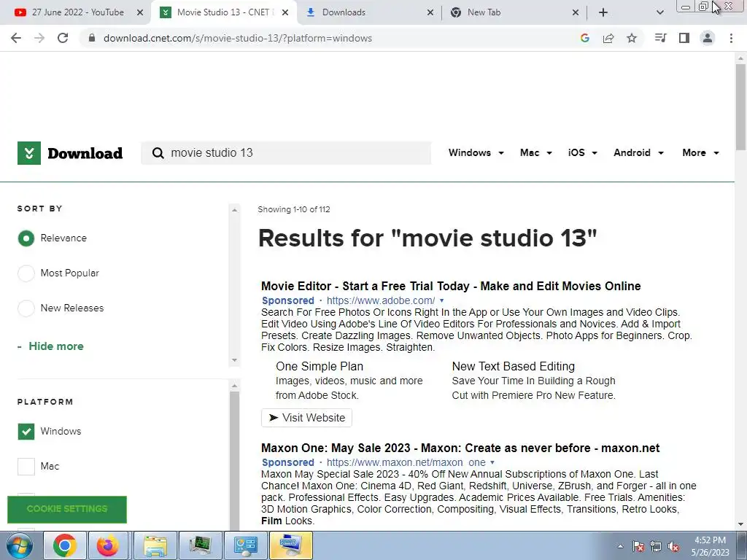The height and width of the screenshot is (560, 747).
Task: Check the Mac platform checkbox
Action: pos(26,466)
